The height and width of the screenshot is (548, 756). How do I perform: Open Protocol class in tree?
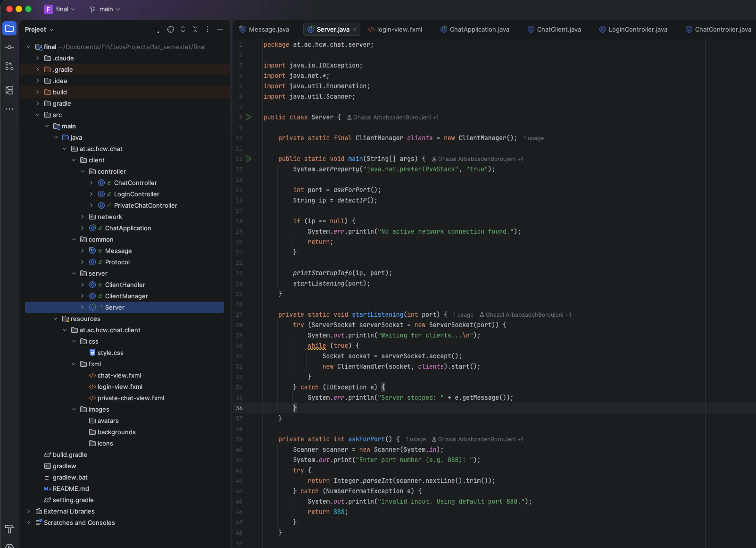point(117,262)
